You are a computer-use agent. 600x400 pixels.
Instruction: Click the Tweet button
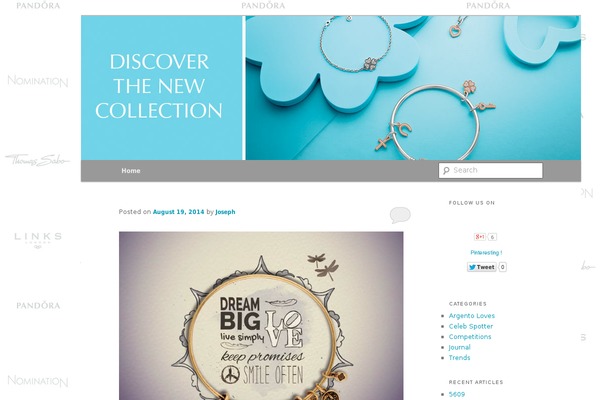coord(482,267)
